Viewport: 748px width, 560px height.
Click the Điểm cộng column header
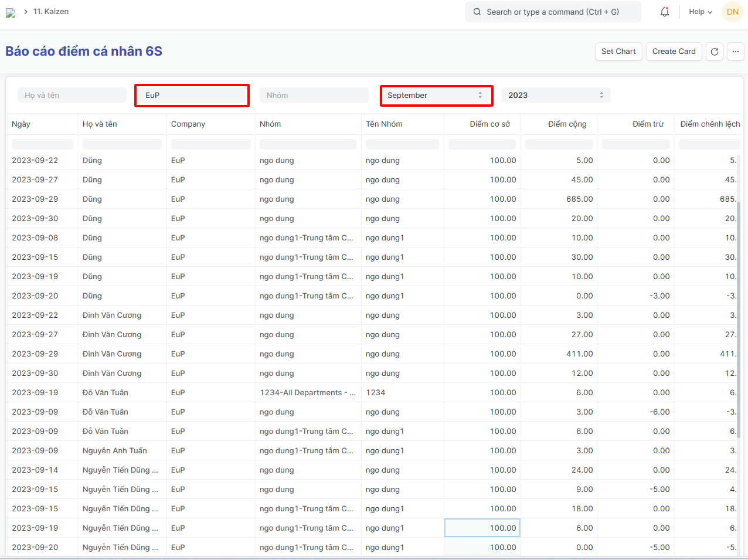click(x=567, y=124)
